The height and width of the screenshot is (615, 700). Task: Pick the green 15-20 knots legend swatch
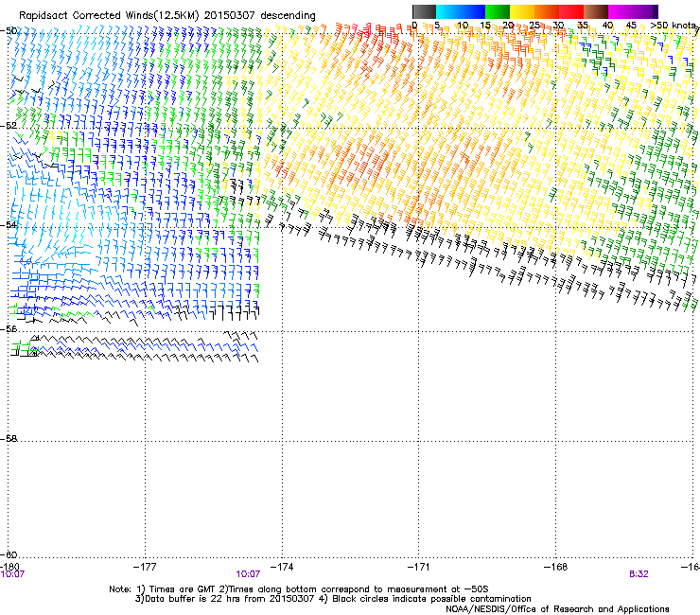pyautogui.click(x=498, y=11)
